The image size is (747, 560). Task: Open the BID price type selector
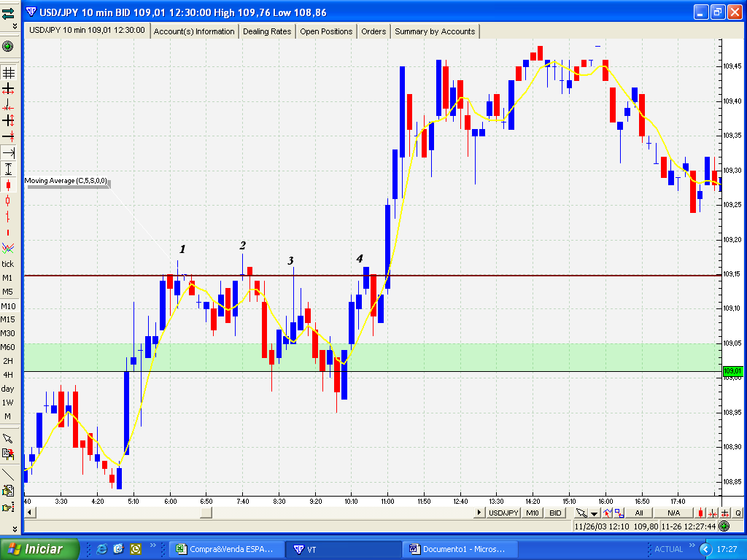click(555, 513)
